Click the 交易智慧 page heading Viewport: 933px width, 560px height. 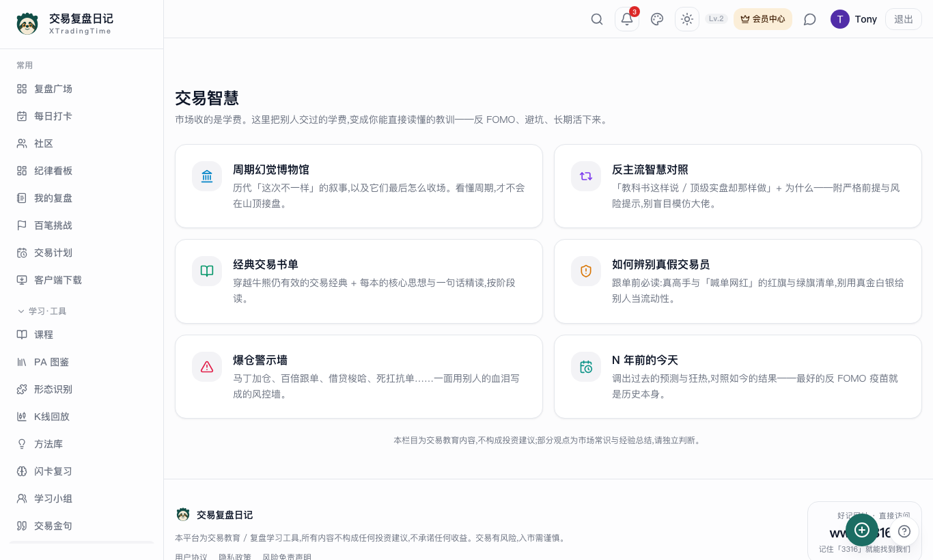[207, 98]
